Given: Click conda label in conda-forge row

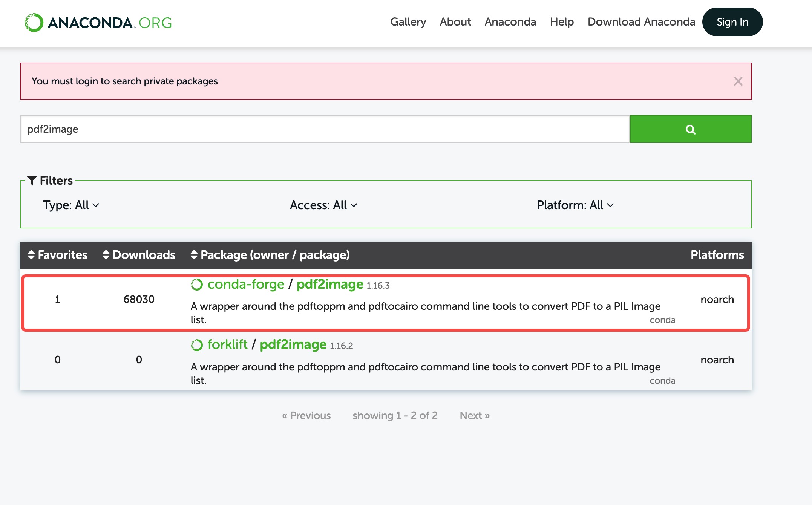Looking at the screenshot, I should point(662,320).
